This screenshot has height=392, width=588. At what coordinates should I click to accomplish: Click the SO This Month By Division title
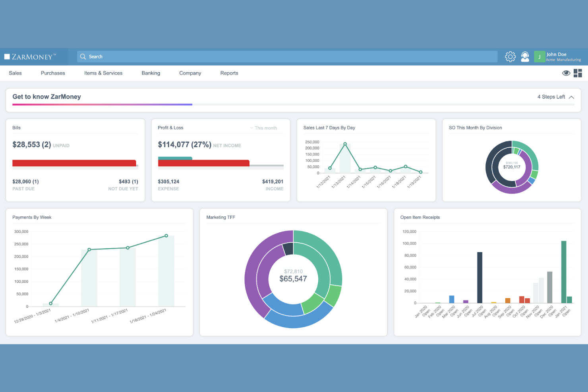[x=475, y=127]
